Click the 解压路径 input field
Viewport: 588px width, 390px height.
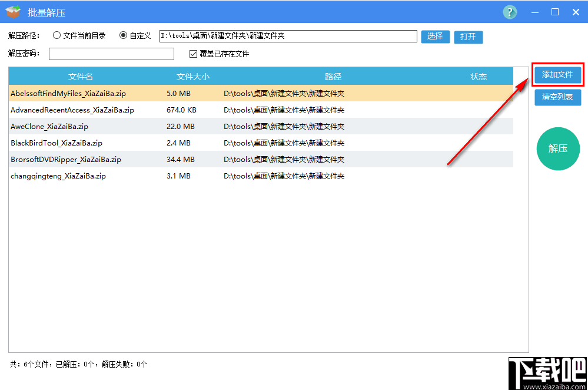pos(288,36)
